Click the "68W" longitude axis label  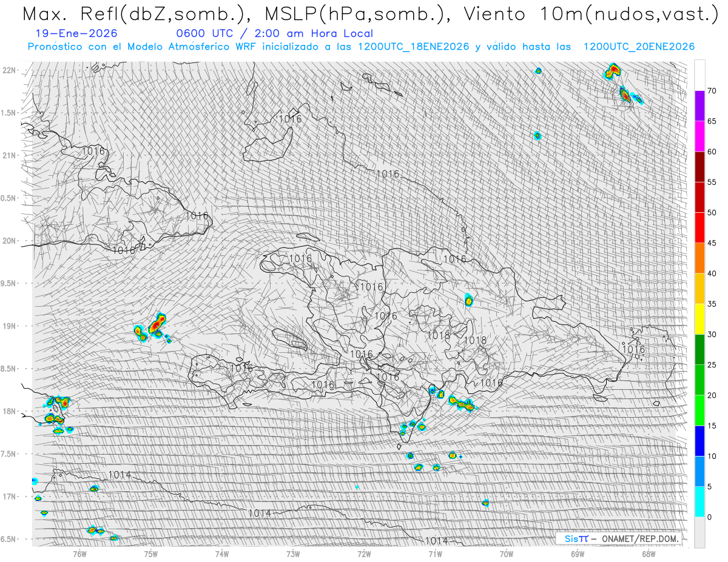(648, 554)
